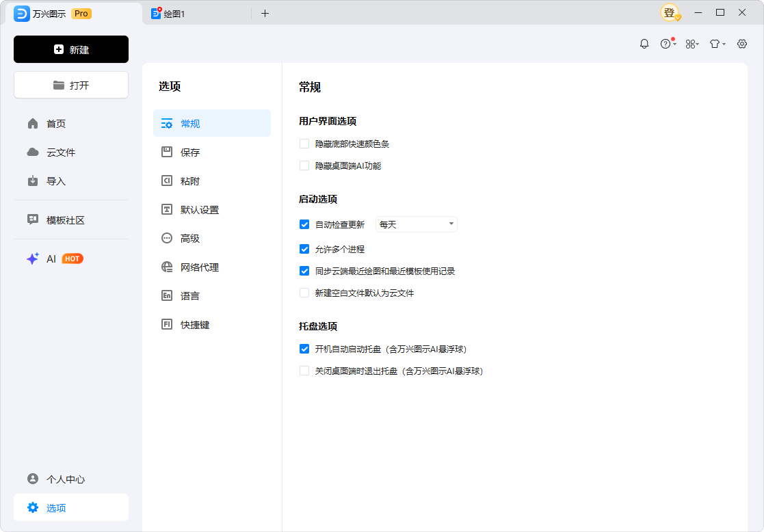
Task: Expand the help icon dropdown arrow
Action: (673, 43)
